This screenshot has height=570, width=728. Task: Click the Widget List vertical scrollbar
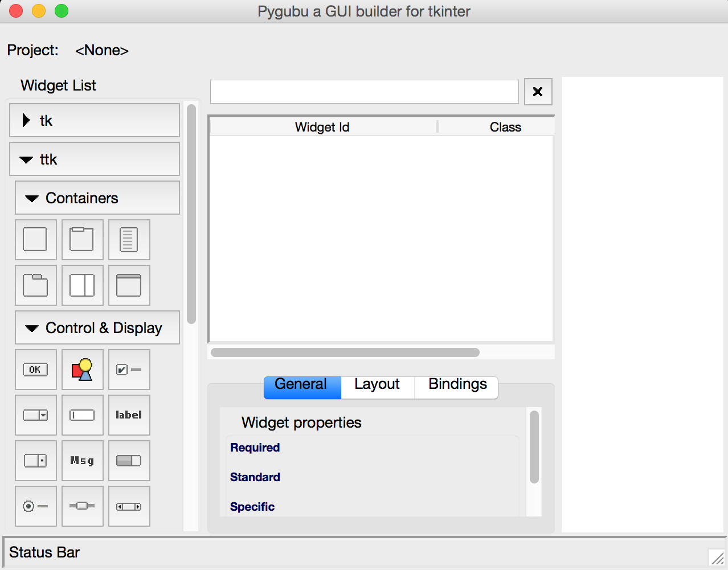[x=191, y=214]
